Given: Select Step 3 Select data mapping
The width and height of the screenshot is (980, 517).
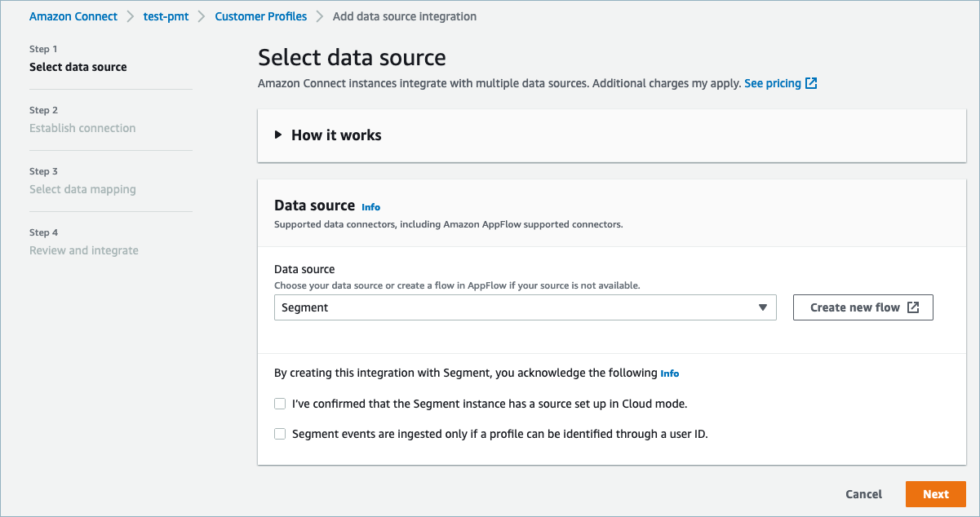Looking at the screenshot, I should (x=82, y=188).
